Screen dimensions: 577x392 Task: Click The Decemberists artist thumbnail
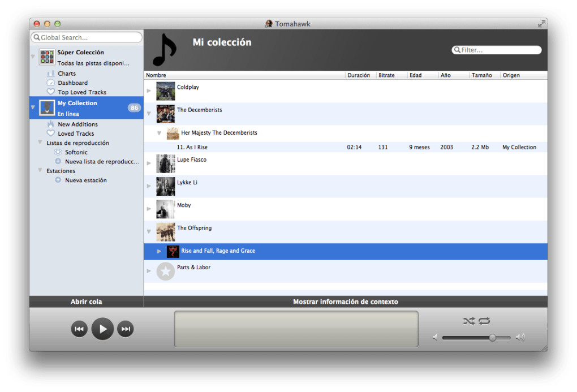pyautogui.click(x=166, y=114)
